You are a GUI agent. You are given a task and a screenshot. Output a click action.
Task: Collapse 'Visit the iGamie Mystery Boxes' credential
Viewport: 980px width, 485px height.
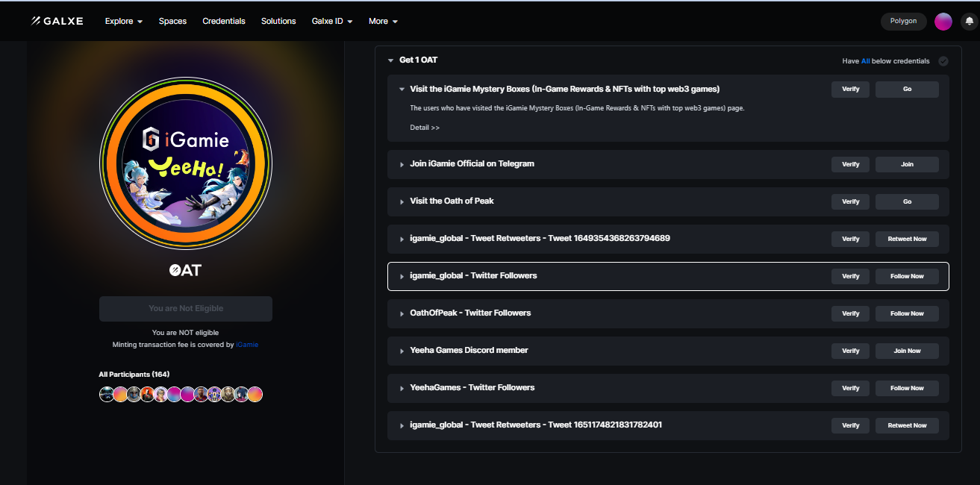click(402, 90)
